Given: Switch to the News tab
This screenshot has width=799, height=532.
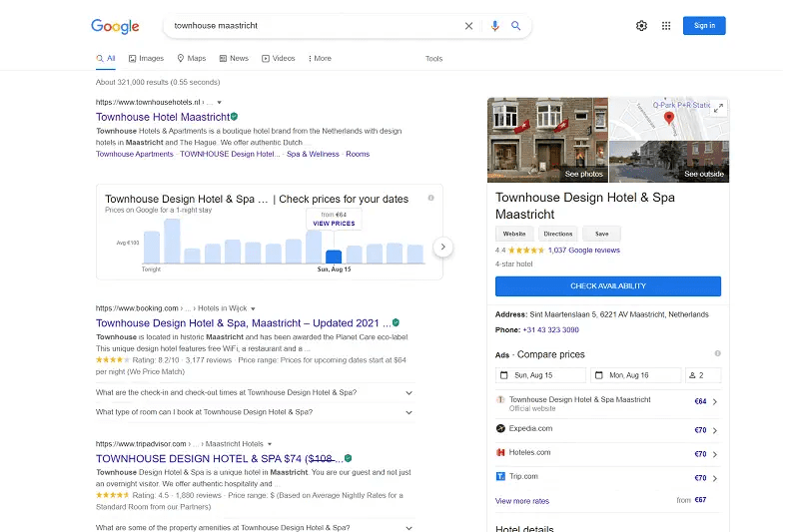Looking at the screenshot, I should point(233,59).
